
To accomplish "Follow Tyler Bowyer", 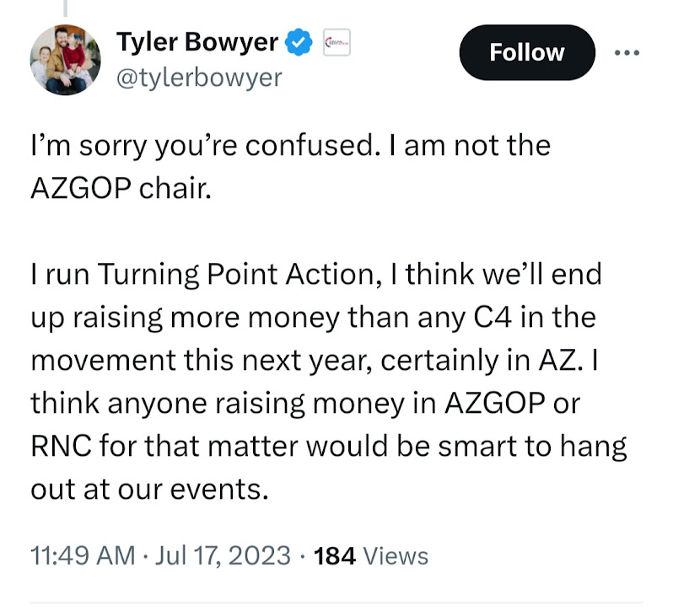I will click(x=527, y=52).
